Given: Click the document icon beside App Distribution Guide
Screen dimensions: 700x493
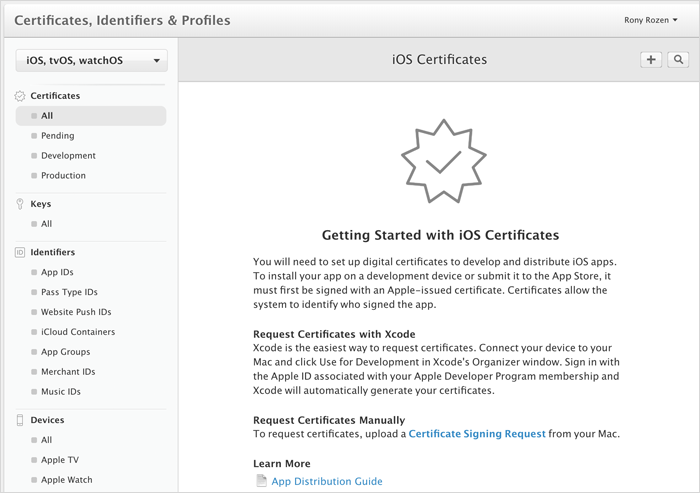Looking at the screenshot, I should point(261,480).
